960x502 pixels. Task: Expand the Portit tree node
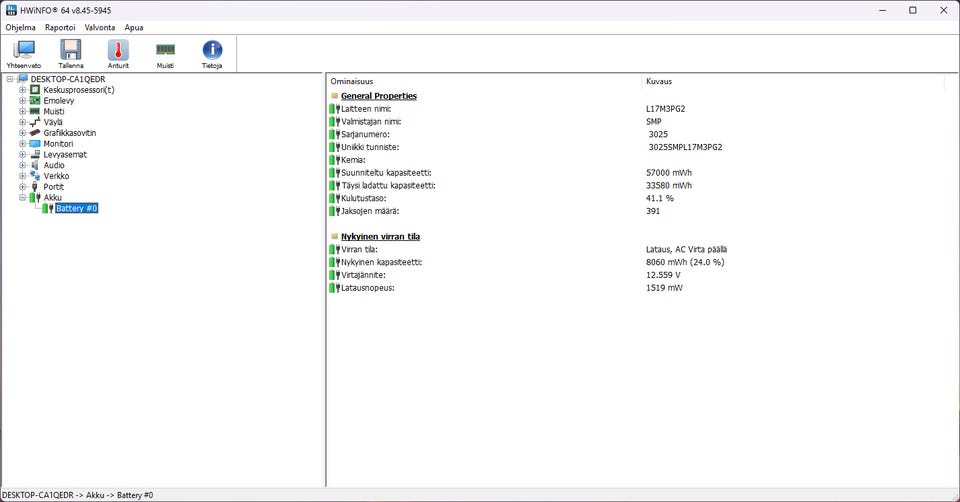pos(23,187)
